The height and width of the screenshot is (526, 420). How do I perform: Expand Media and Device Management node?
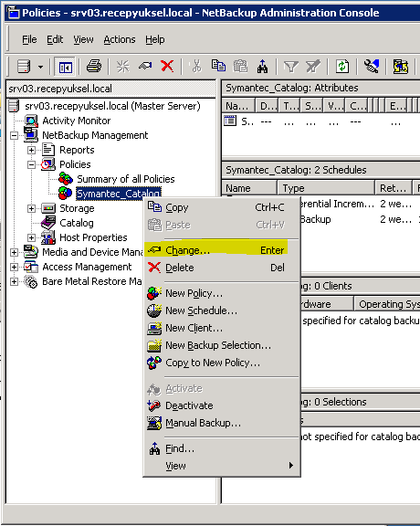pyautogui.click(x=14, y=252)
